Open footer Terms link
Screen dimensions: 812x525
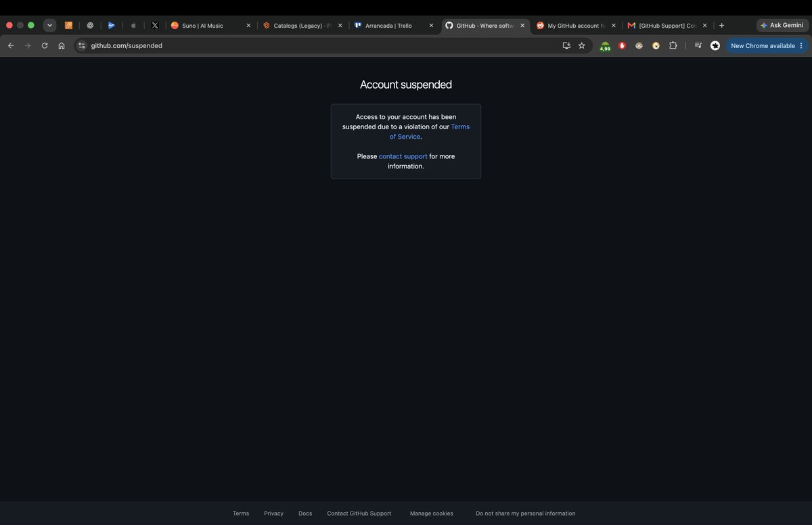(x=241, y=513)
